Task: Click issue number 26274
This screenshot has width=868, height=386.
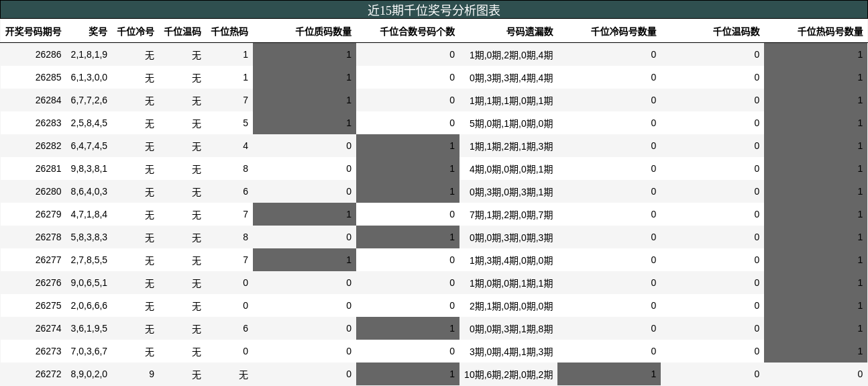Action: coord(48,328)
